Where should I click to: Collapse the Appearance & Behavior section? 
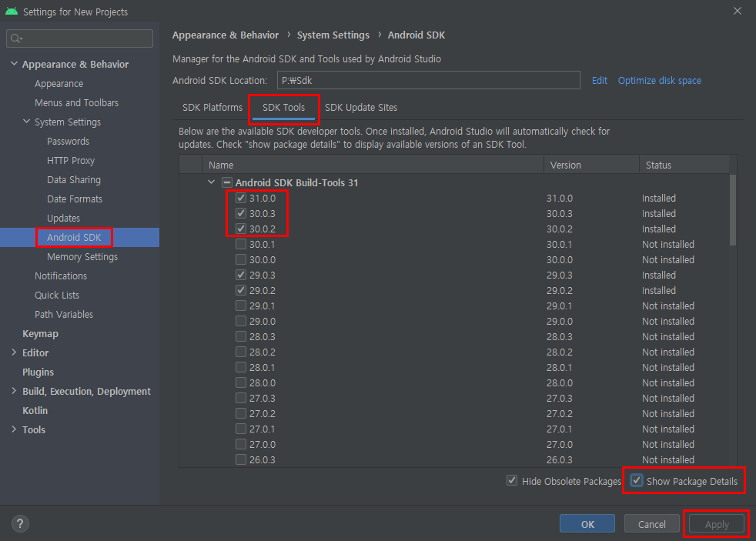[x=13, y=64]
